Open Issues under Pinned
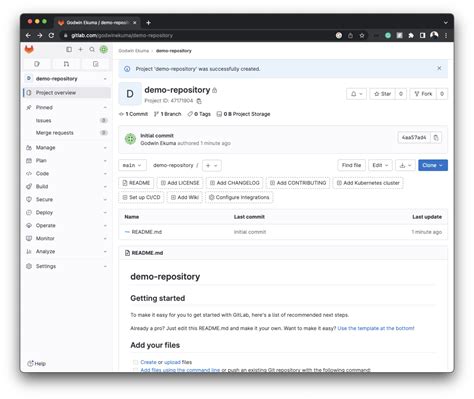The width and height of the screenshot is (474, 399). pyautogui.click(x=67, y=120)
